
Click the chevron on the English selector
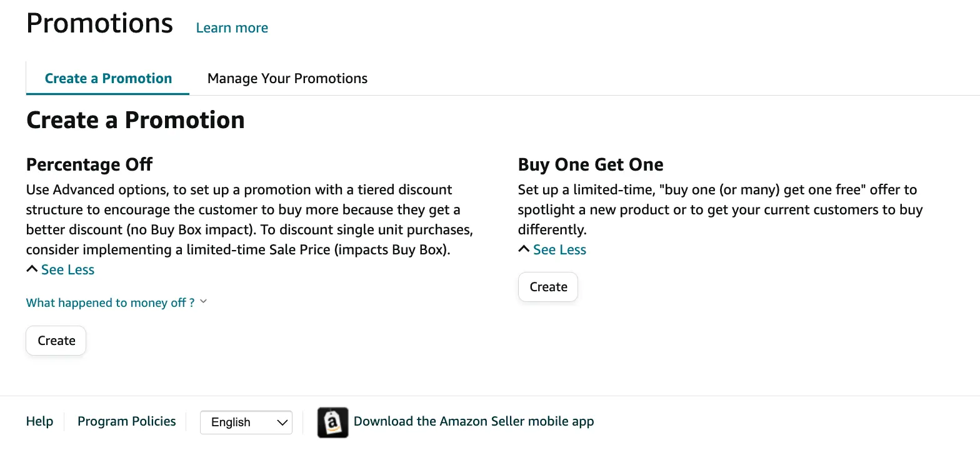point(282,422)
